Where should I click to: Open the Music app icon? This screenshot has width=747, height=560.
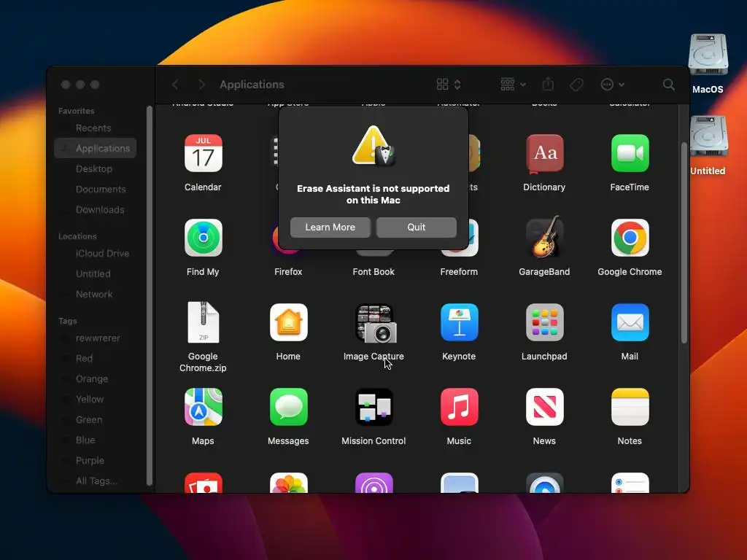(460, 407)
